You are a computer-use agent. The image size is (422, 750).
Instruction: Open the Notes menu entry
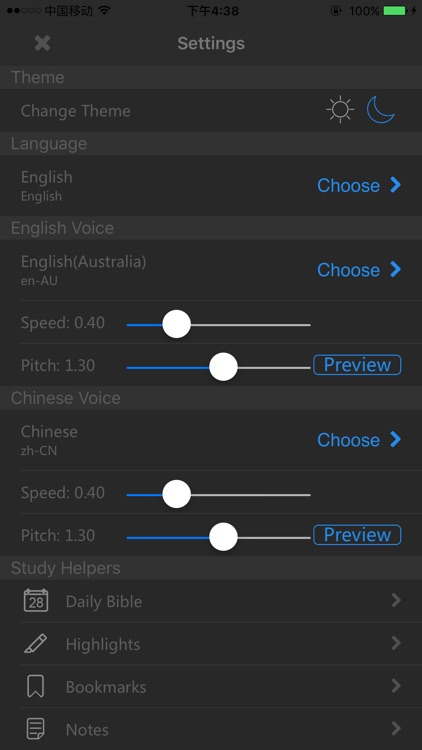[211, 729]
